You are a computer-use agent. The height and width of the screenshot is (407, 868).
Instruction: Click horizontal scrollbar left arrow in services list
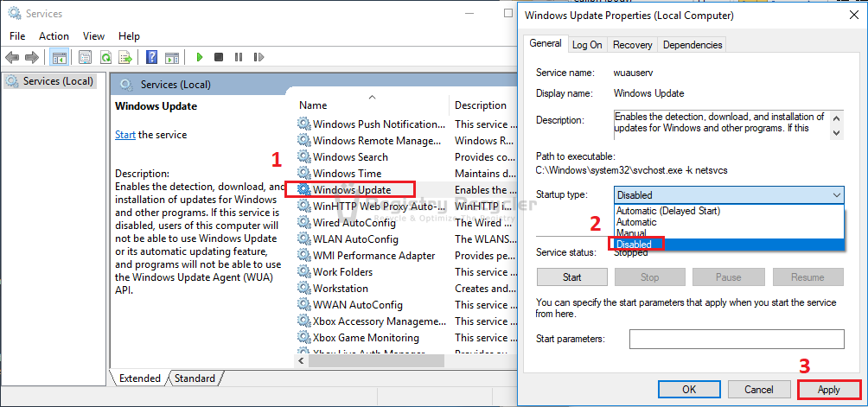(x=302, y=360)
